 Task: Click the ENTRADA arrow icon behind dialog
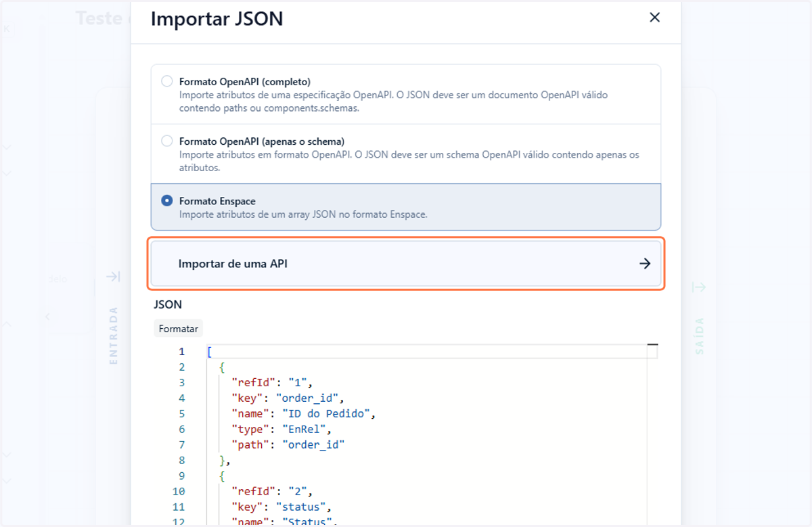click(113, 276)
